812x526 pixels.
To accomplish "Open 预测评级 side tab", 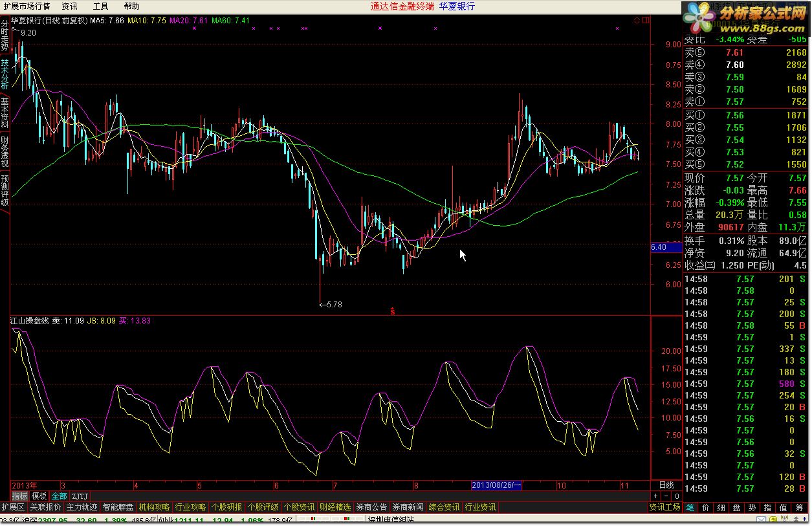I will pos(5,190).
